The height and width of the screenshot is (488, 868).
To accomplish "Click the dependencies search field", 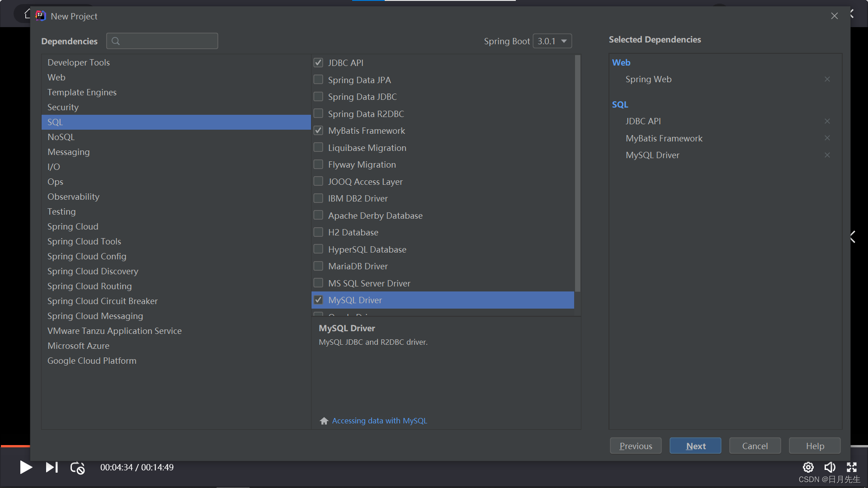I will 163,41.
